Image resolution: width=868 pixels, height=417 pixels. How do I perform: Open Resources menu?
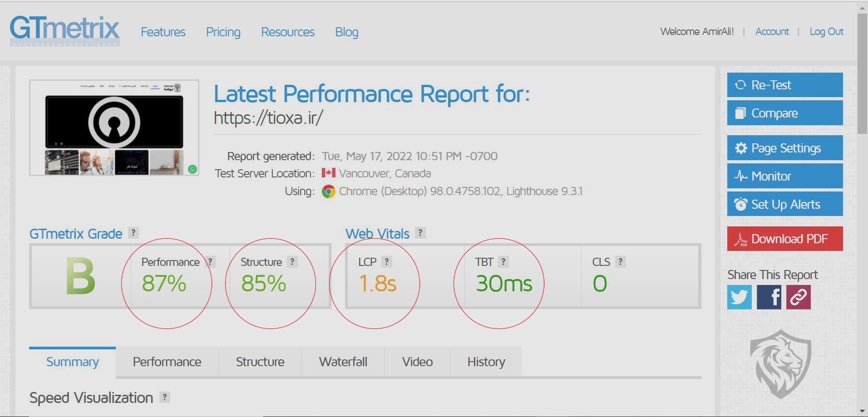(x=288, y=32)
